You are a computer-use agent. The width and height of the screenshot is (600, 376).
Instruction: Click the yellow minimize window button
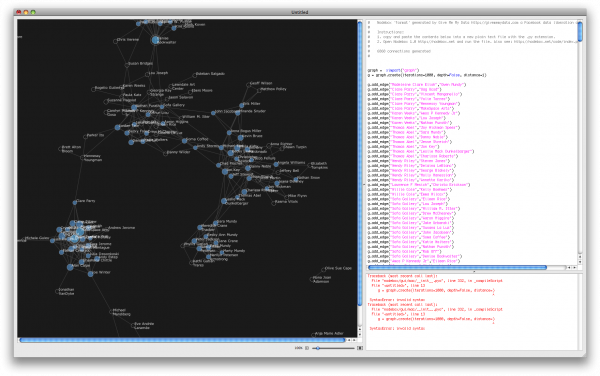[x=26, y=12]
